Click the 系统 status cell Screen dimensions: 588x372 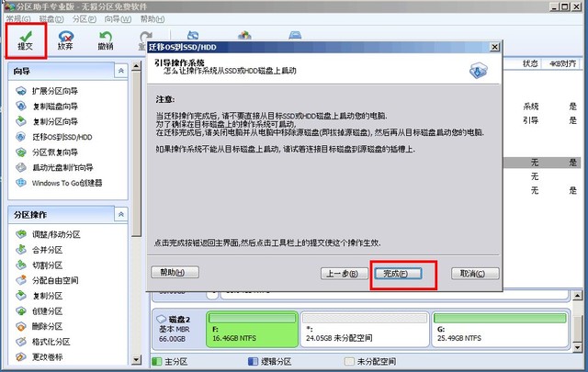click(x=531, y=107)
